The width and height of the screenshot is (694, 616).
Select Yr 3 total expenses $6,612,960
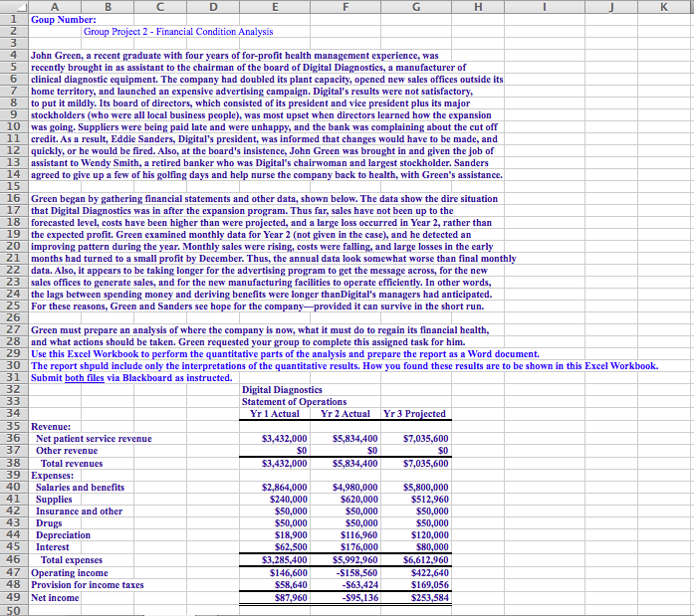(426, 560)
